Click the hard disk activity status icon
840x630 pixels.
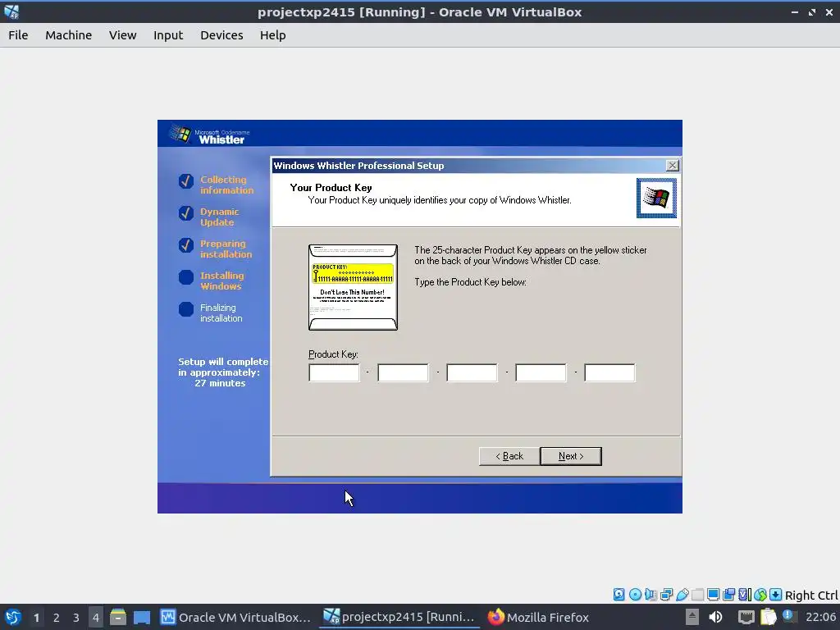[619, 594]
